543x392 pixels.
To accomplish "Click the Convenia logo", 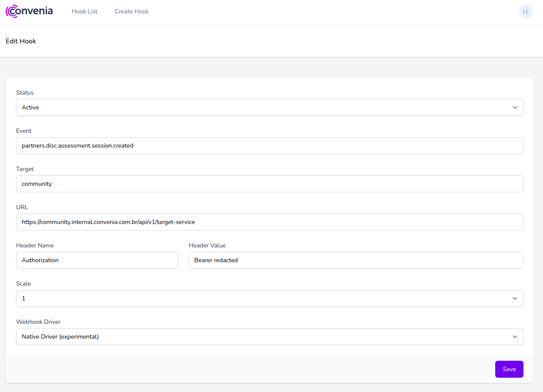I will pyautogui.click(x=29, y=11).
